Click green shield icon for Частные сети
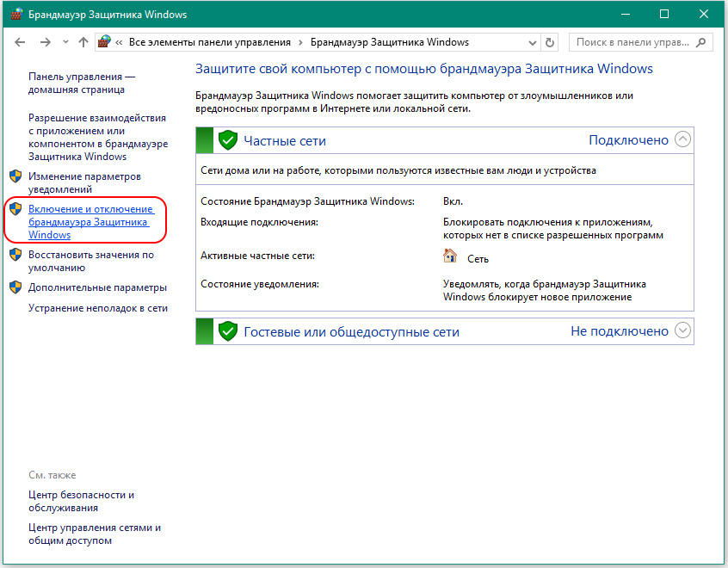This screenshot has width=728, height=568. (x=227, y=140)
